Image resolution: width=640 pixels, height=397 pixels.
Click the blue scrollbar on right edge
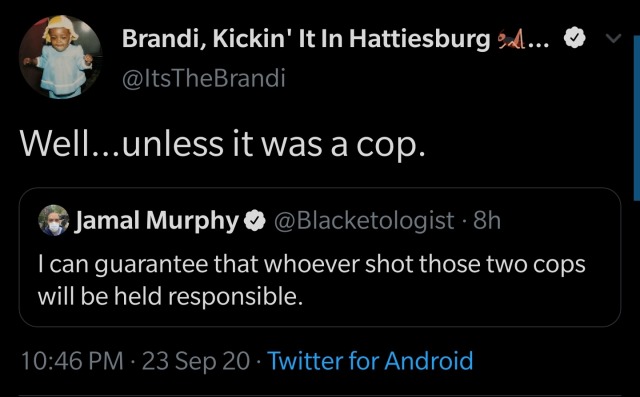(636, 118)
